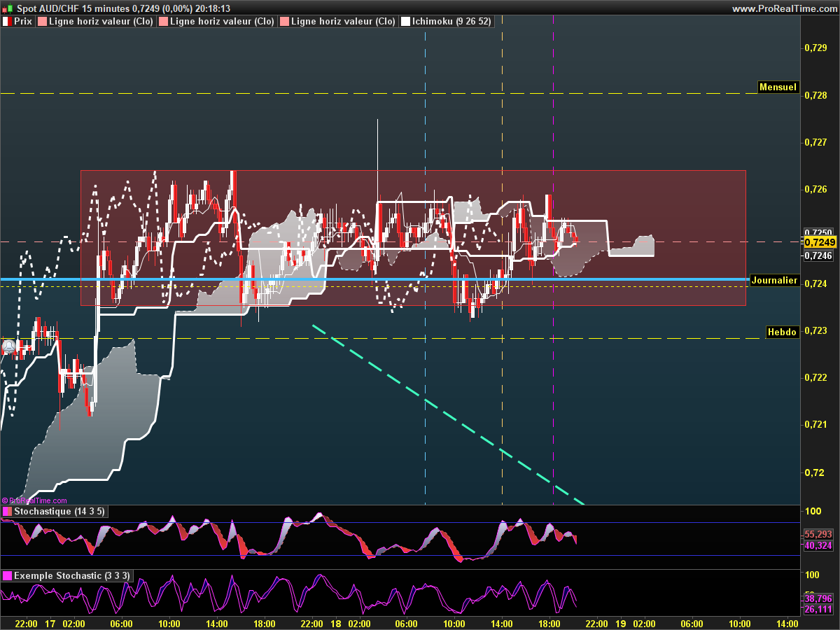Viewport: 840px width, 630px height.
Task: Select the first Ligne horiz valeur (Clo) entry
Action: coord(95,22)
